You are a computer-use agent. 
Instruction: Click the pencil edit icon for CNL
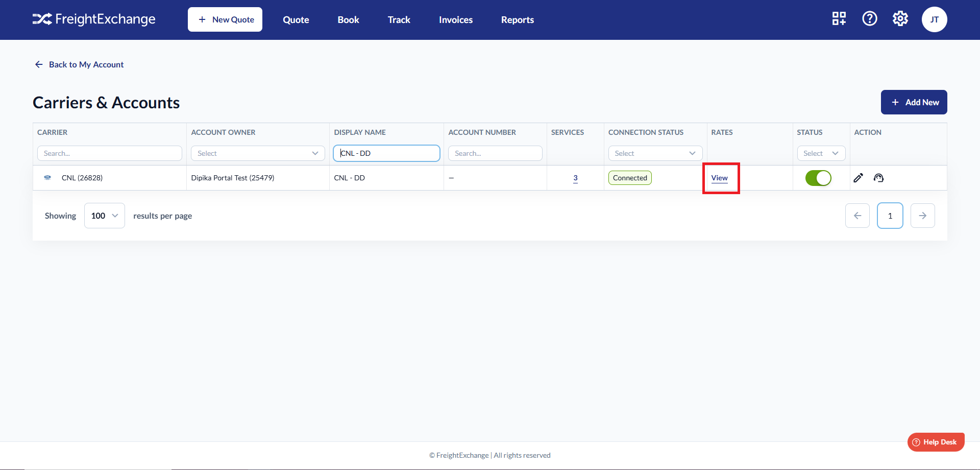tap(859, 178)
